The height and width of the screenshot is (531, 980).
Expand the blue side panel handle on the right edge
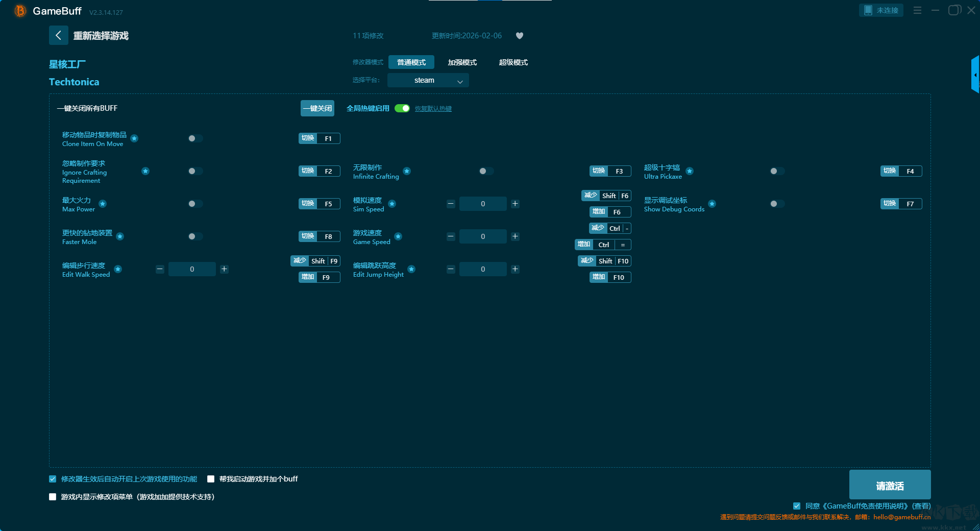tap(975, 75)
